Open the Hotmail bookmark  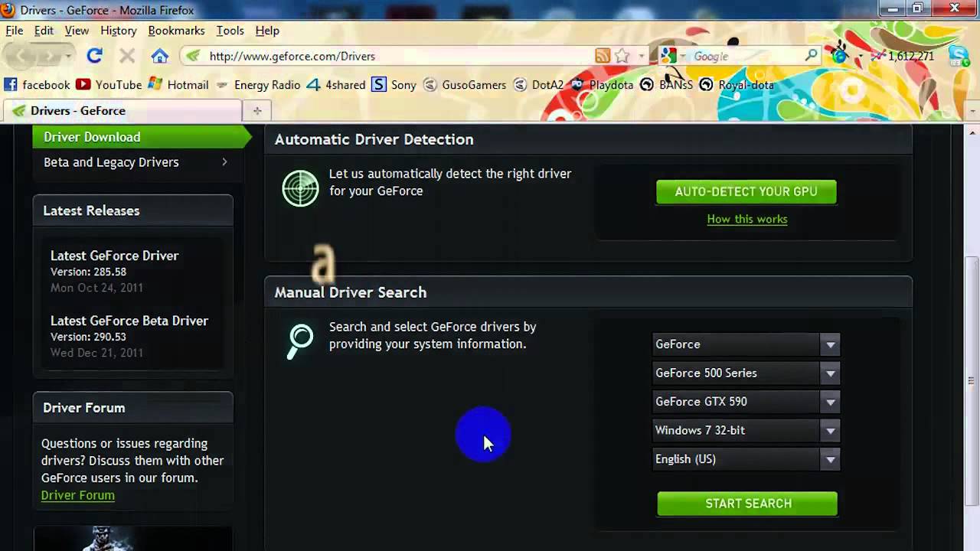click(x=178, y=85)
